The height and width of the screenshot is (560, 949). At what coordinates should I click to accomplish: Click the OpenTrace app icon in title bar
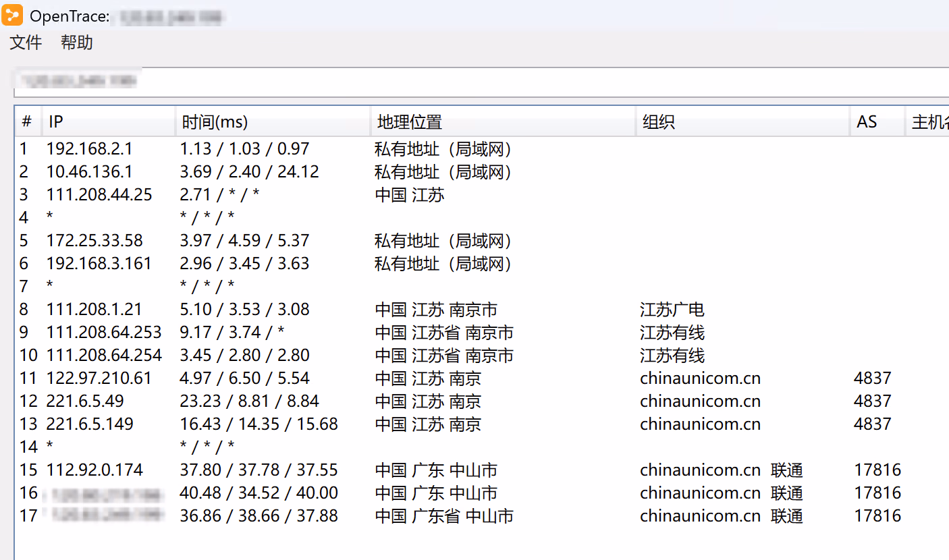point(12,15)
